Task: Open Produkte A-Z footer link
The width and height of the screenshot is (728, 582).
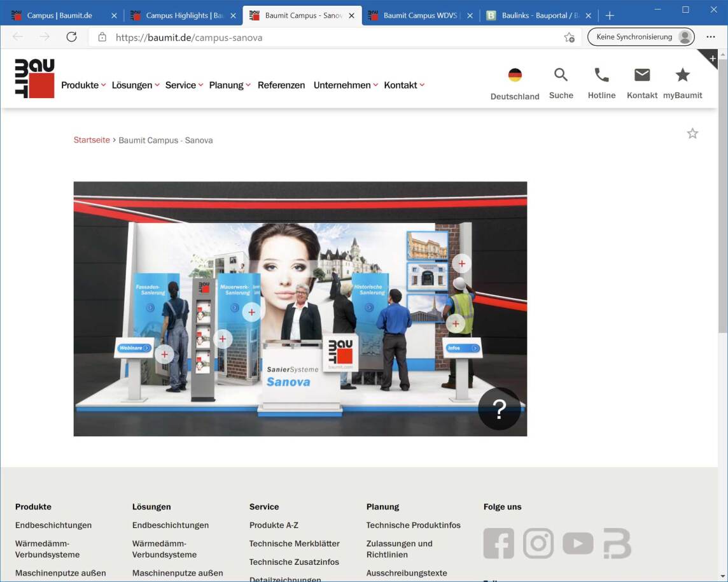Action: coord(274,525)
